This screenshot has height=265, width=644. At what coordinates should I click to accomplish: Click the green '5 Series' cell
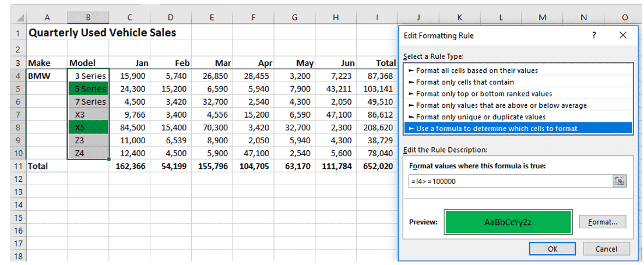pos(89,88)
